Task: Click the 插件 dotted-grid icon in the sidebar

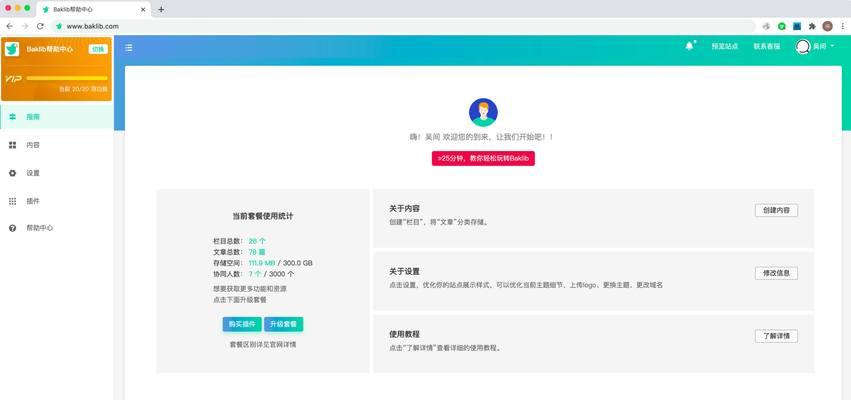Action: coord(13,201)
